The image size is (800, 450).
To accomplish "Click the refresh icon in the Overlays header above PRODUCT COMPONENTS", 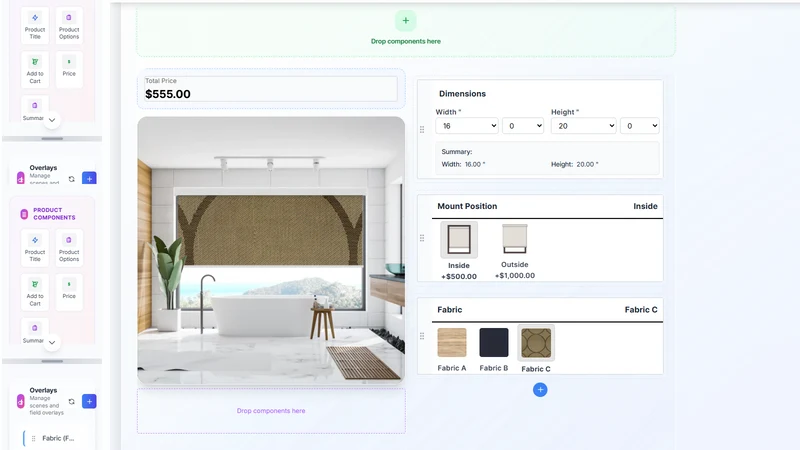I will coord(71,179).
